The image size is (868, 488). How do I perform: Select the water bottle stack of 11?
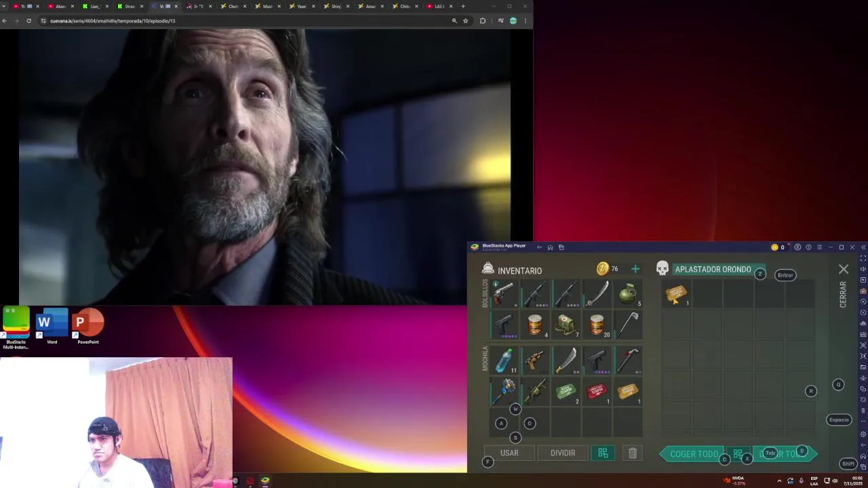[503, 360]
